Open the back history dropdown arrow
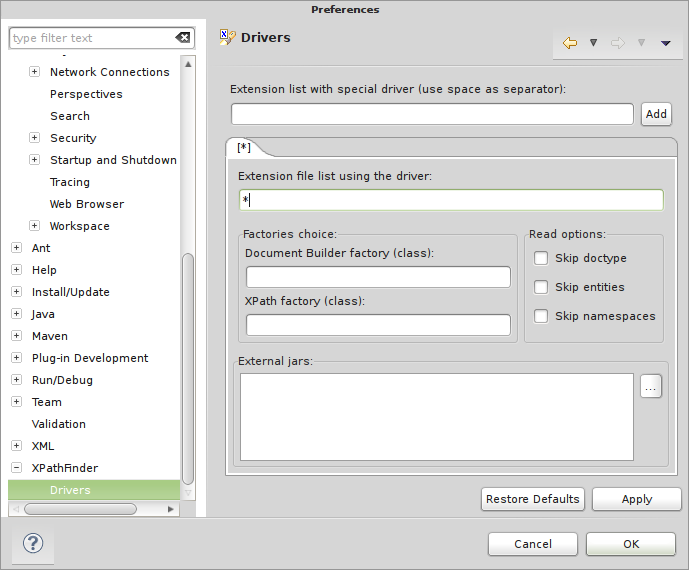689x570 pixels. 594,43
